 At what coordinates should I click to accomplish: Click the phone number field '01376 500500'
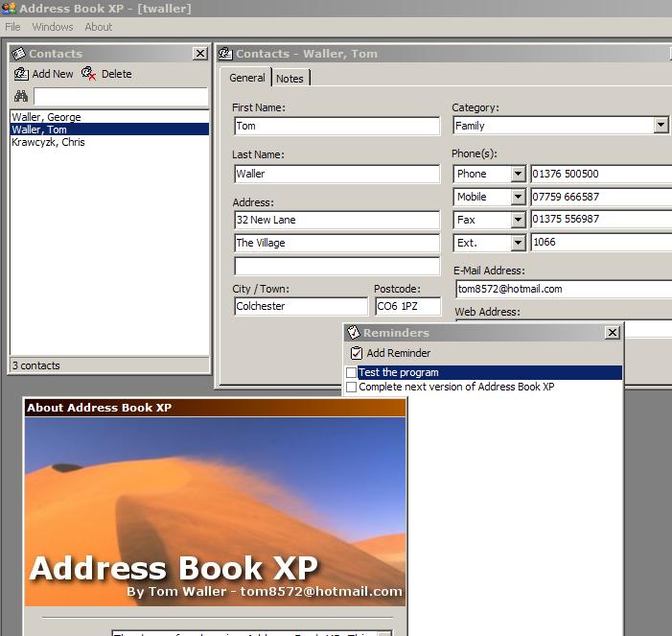601,174
